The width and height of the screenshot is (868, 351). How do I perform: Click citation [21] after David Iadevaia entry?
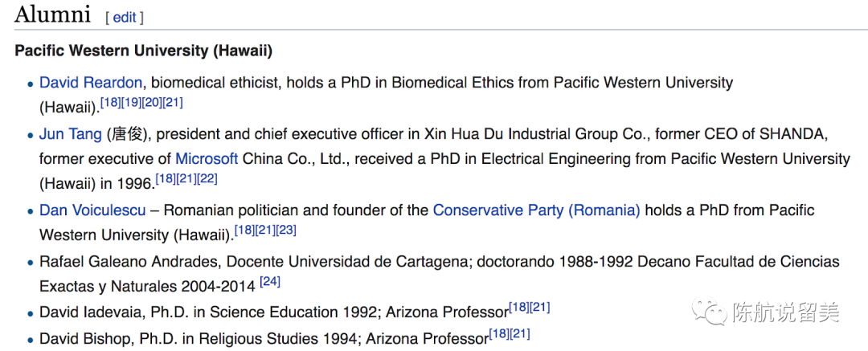click(x=539, y=308)
